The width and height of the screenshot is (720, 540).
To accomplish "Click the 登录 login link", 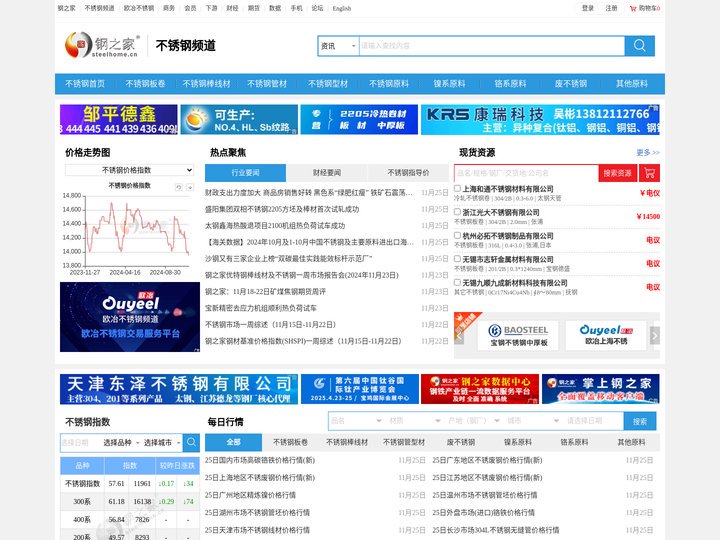I will pyautogui.click(x=588, y=8).
